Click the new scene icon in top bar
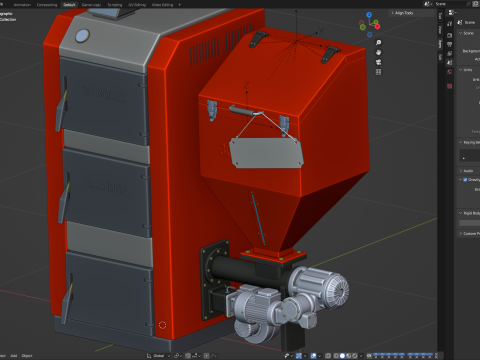 click(x=476, y=4)
